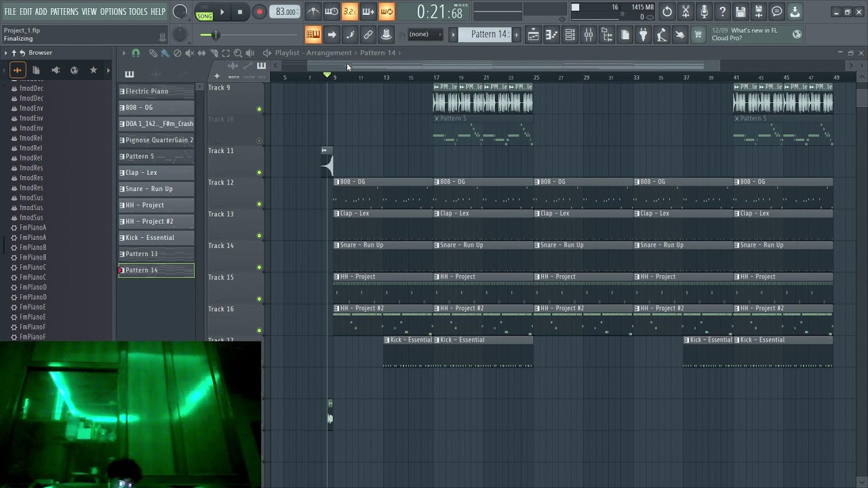The width and height of the screenshot is (868, 488).
Task: Toggle typing keyboard to piano button
Action: pos(313,35)
